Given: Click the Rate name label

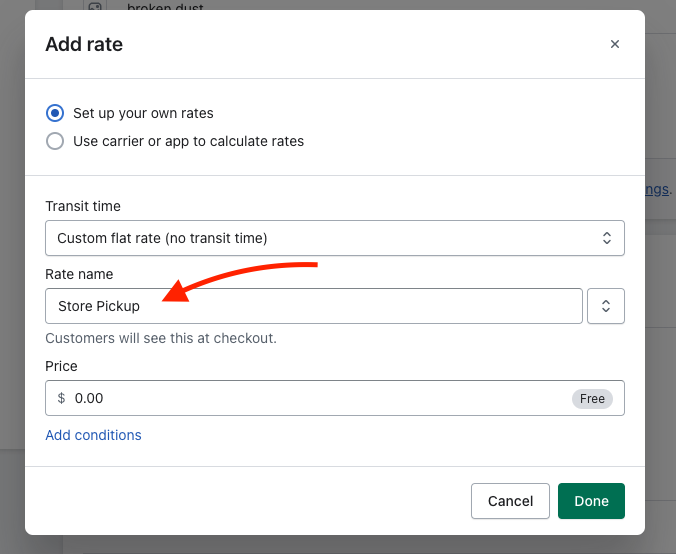Looking at the screenshot, I should 79,274.
